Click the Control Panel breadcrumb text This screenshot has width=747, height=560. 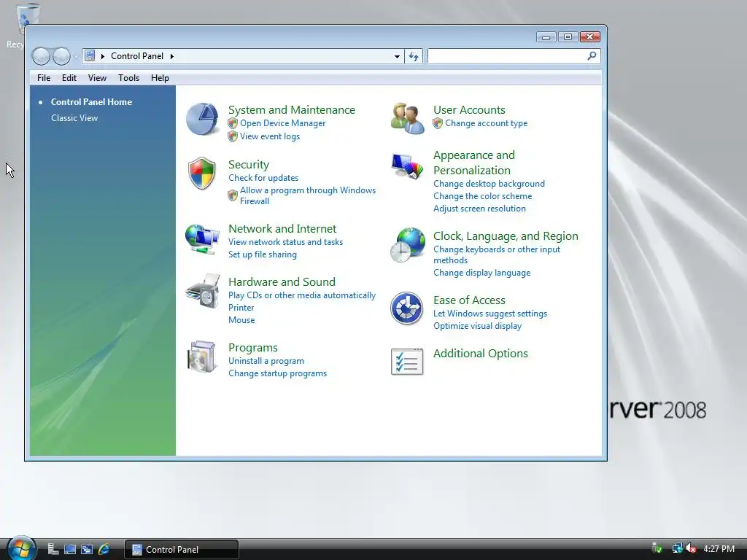tap(137, 56)
